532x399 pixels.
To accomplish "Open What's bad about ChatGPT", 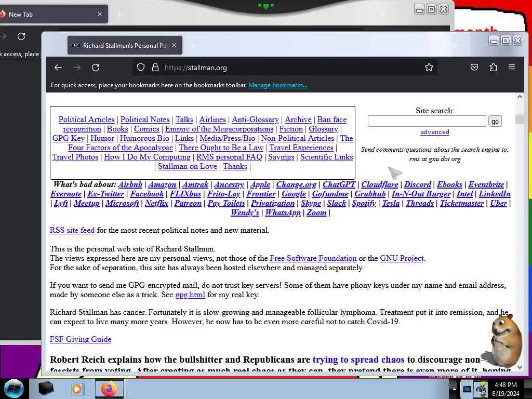I will pyautogui.click(x=339, y=184).
